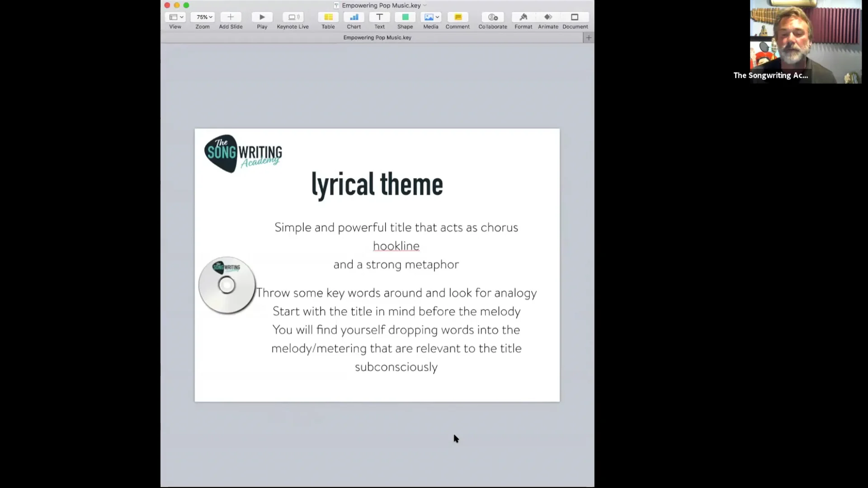Open the View options dropdown
The image size is (868, 488).
tap(175, 17)
